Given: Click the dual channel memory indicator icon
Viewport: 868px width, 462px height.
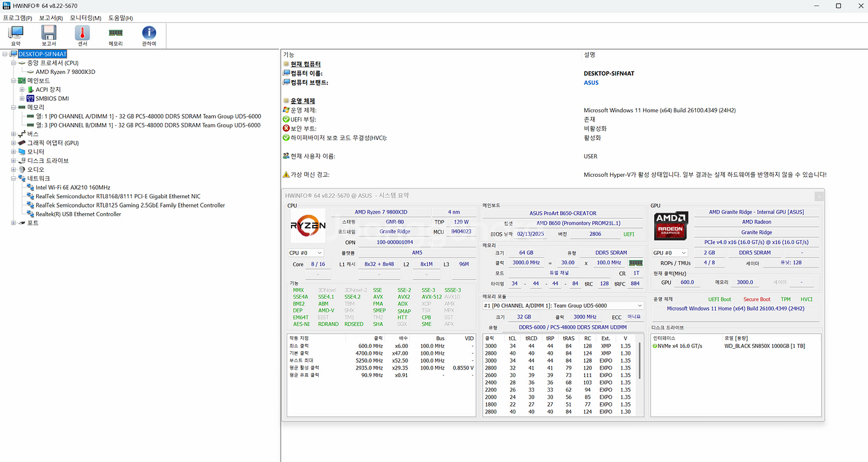Looking at the screenshot, I should (x=636, y=262).
